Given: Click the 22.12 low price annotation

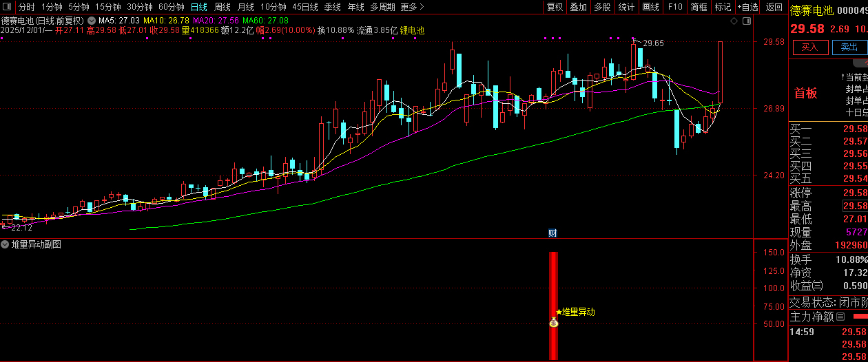Looking at the screenshot, I should 21,227.
